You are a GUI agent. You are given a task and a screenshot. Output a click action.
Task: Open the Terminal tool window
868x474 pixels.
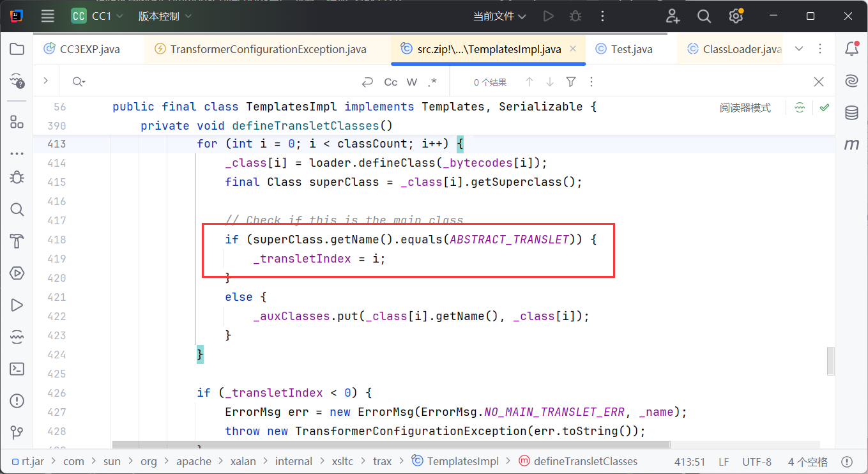(x=17, y=369)
